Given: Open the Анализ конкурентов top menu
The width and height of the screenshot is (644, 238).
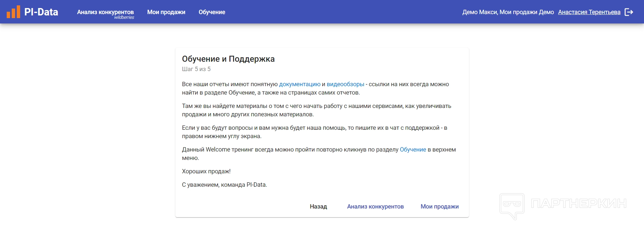Looking at the screenshot, I should pyautogui.click(x=105, y=12).
